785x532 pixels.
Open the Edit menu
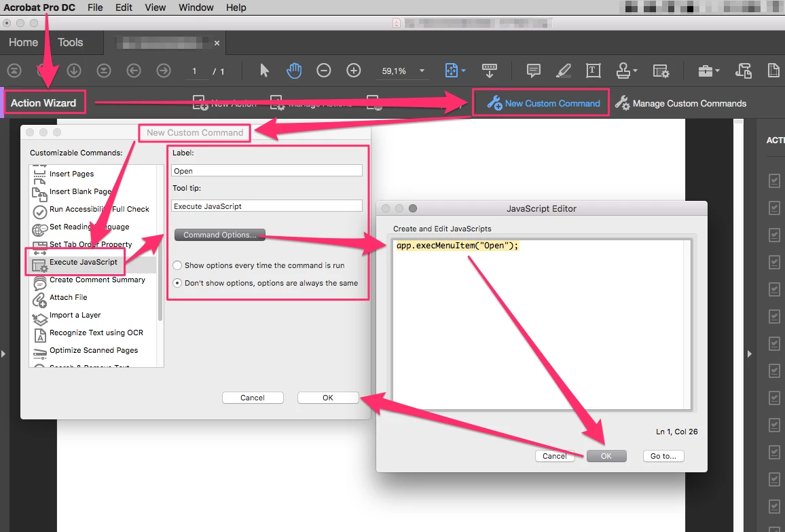coord(124,7)
